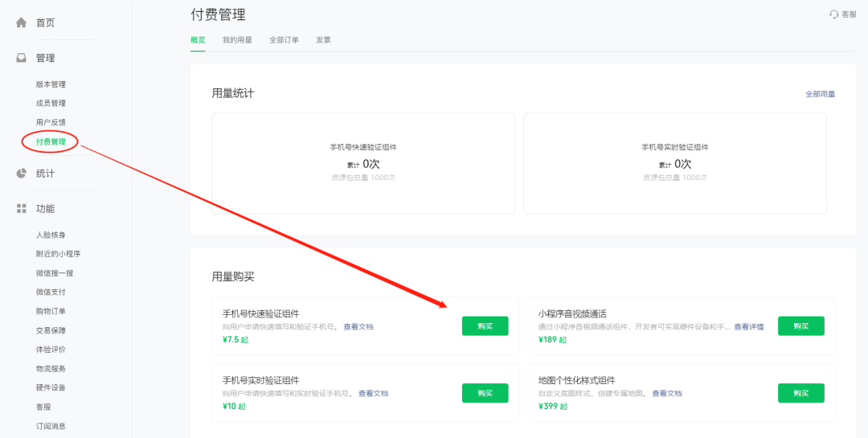Image resolution: width=868 pixels, height=438 pixels.
Task: Open the 管理 sidebar section
Action: tap(45, 58)
